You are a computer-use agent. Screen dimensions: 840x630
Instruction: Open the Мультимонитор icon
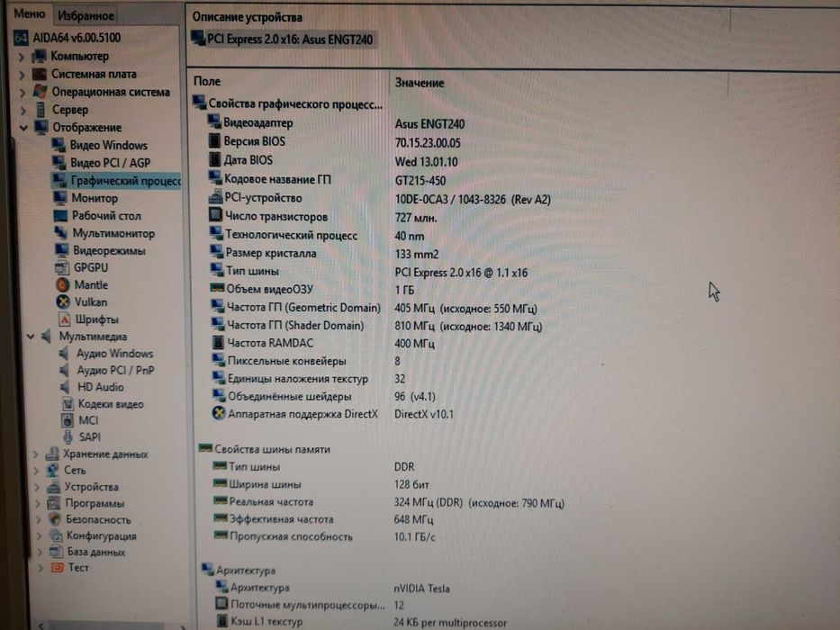coord(61,233)
